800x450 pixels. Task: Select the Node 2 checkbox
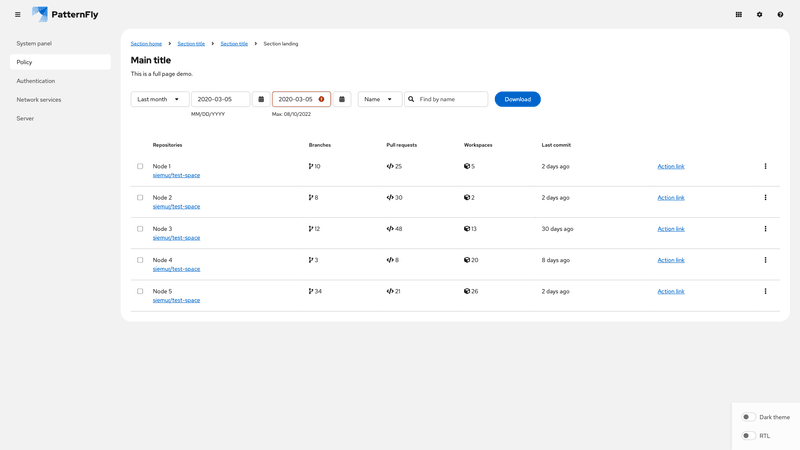(140, 197)
